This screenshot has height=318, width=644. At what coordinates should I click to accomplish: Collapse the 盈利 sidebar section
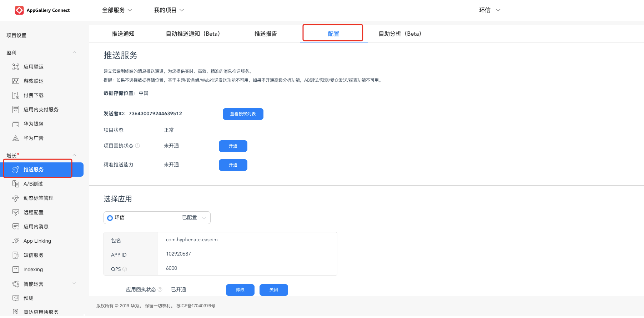click(74, 52)
